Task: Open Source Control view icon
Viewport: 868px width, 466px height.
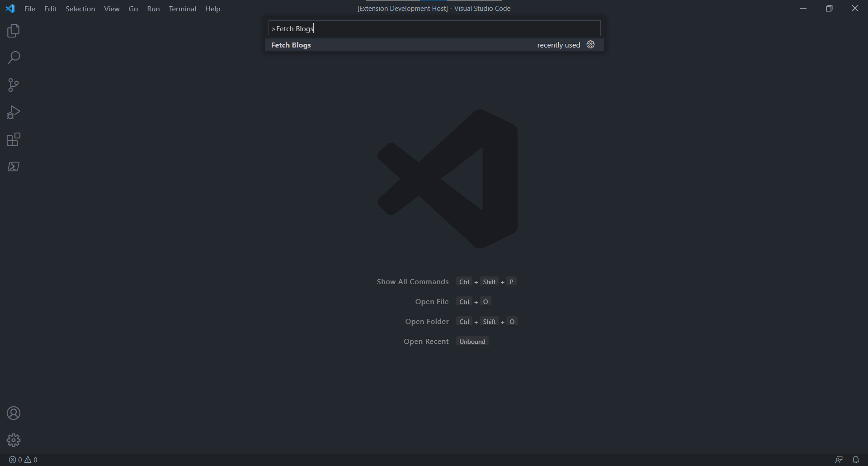Action: coord(14,85)
